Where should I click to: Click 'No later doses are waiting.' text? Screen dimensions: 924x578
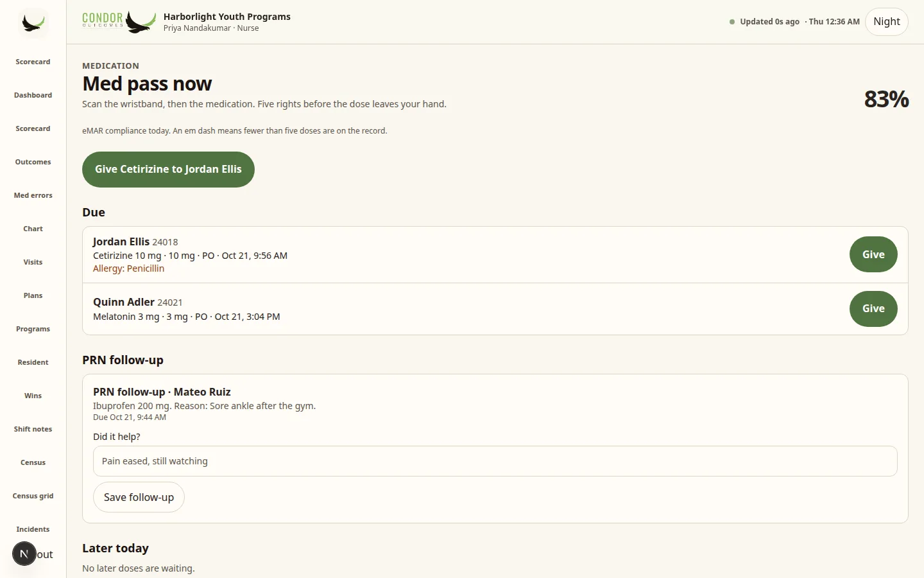[139, 568]
